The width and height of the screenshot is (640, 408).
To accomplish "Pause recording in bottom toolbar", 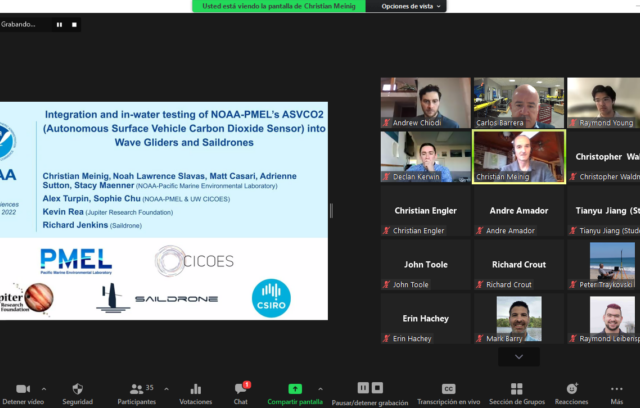I will click(363, 388).
